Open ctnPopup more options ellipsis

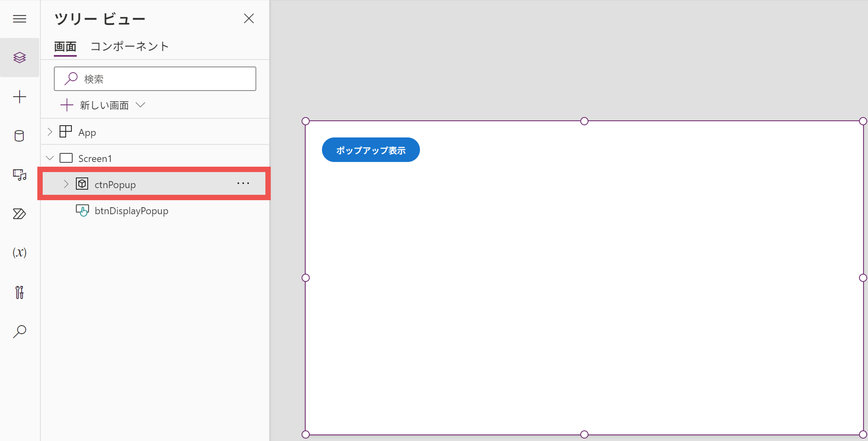point(243,183)
